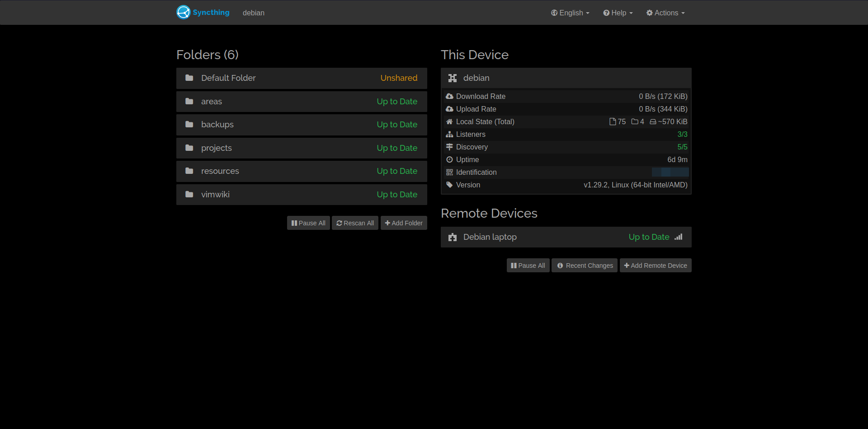The height and width of the screenshot is (429, 868).
Task: Click the resources folder icon
Action: 189,171
